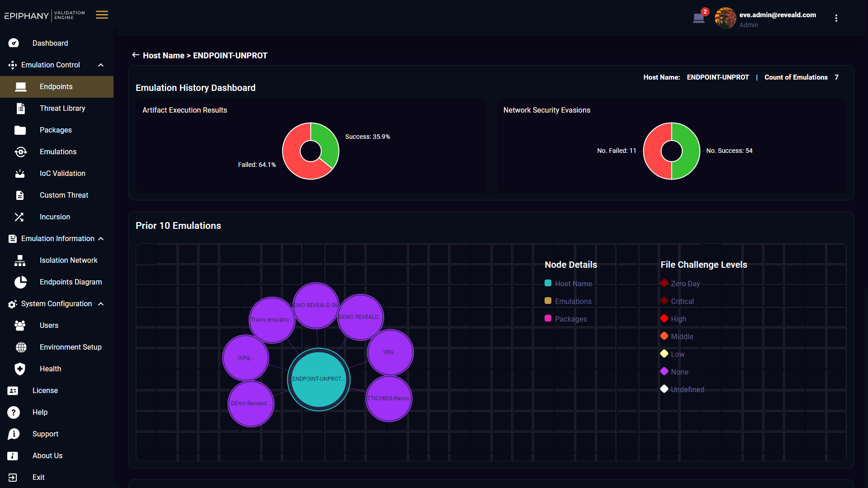Click the back arrow beside Host Name
This screenshot has width=868, height=488.
(x=135, y=55)
